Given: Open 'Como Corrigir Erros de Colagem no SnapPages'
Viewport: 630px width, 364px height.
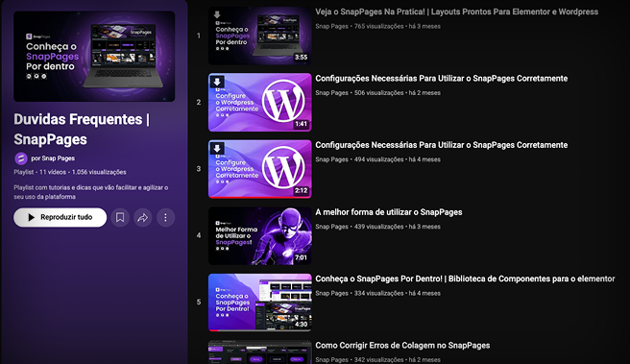Looking at the screenshot, I should tap(402, 346).
